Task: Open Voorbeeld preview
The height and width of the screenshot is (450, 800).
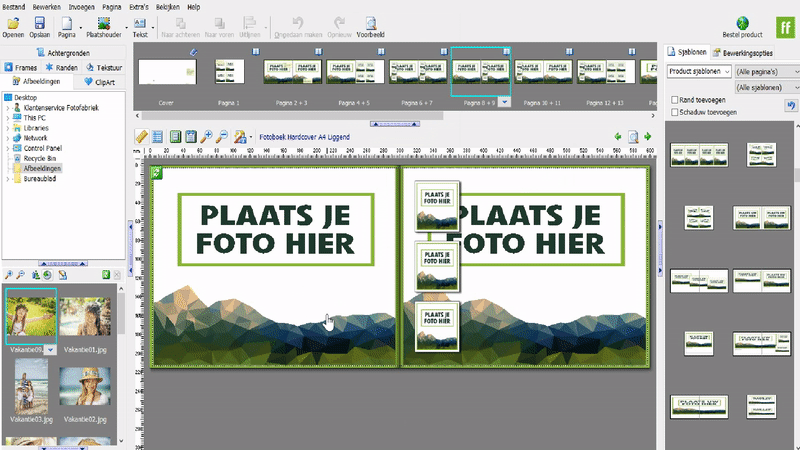Action: 372,23
